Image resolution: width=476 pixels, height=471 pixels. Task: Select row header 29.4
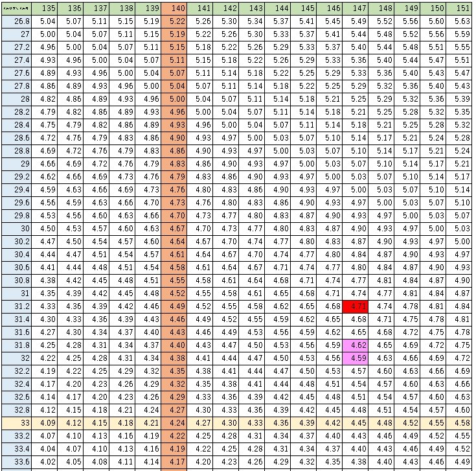(16, 190)
